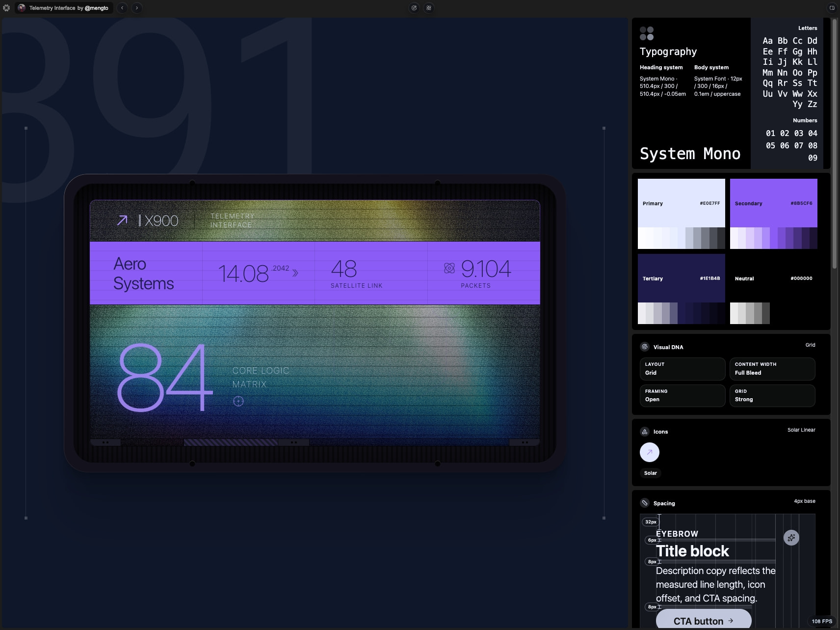Click the Visual DNA fingerprint icon
Screen dimensions: 840x630
(645, 347)
